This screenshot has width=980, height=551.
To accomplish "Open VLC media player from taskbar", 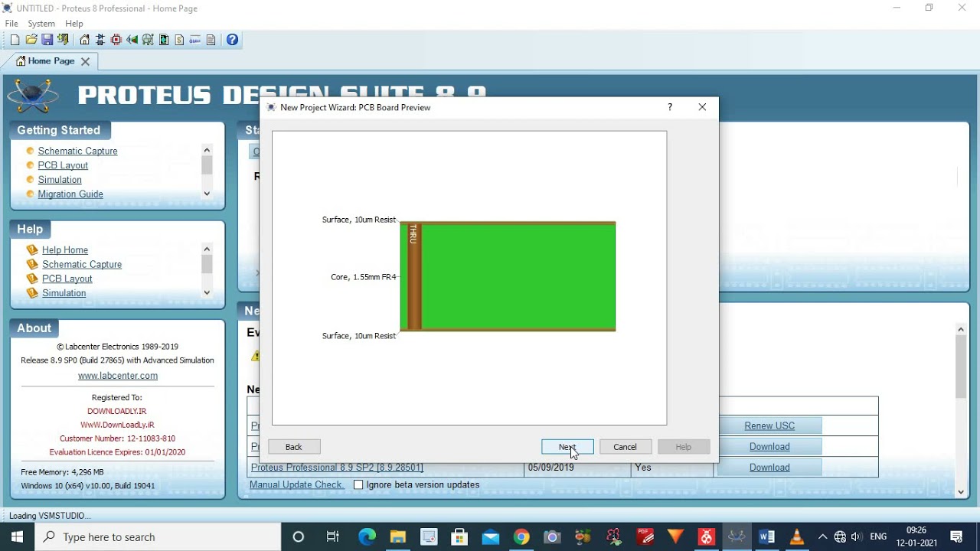I will pos(797,536).
